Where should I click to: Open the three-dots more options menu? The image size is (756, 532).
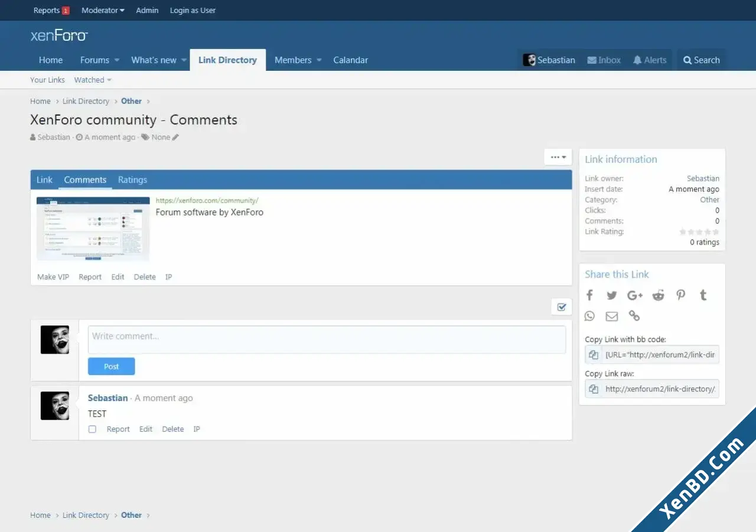pos(558,157)
